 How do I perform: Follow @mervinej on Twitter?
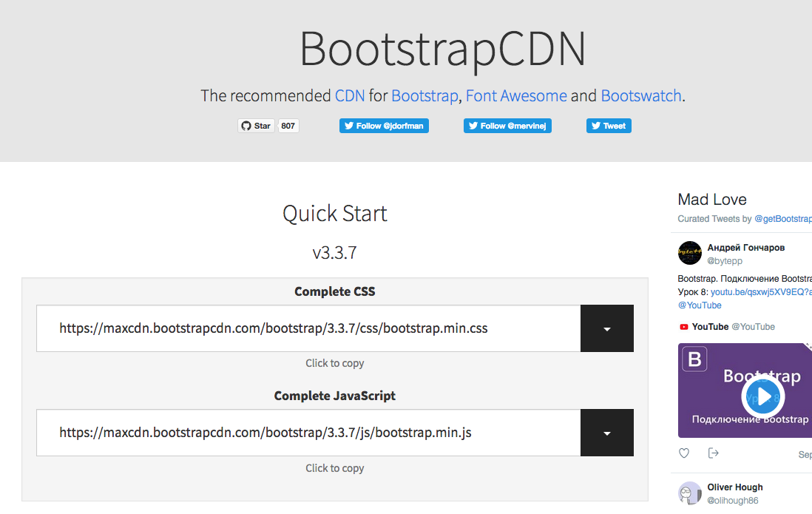click(x=507, y=126)
